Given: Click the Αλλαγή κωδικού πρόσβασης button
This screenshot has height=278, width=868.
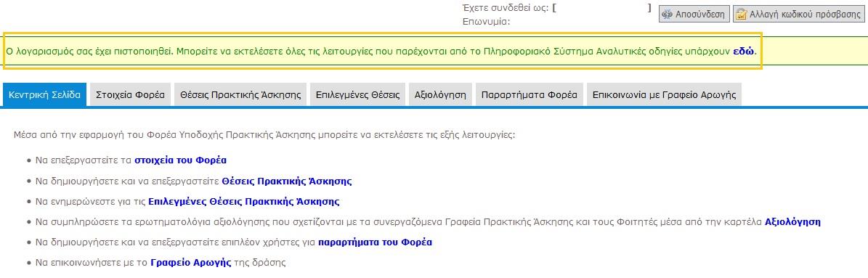Looking at the screenshot, I should coord(799,15).
